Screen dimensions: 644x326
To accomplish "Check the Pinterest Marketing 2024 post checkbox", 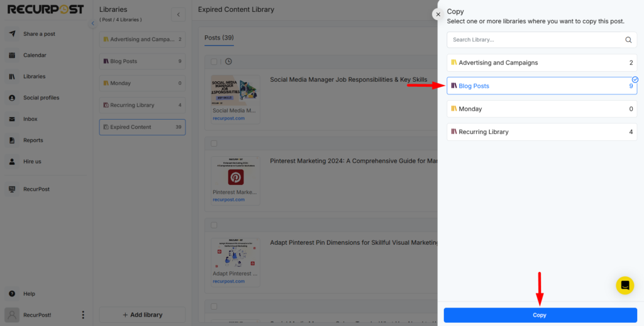I will (x=214, y=143).
